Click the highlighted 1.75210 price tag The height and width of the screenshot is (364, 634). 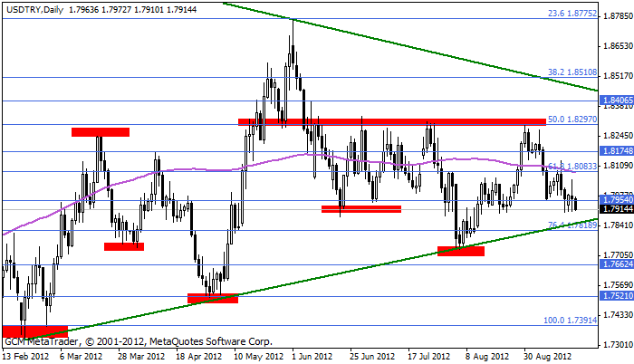[617, 296]
